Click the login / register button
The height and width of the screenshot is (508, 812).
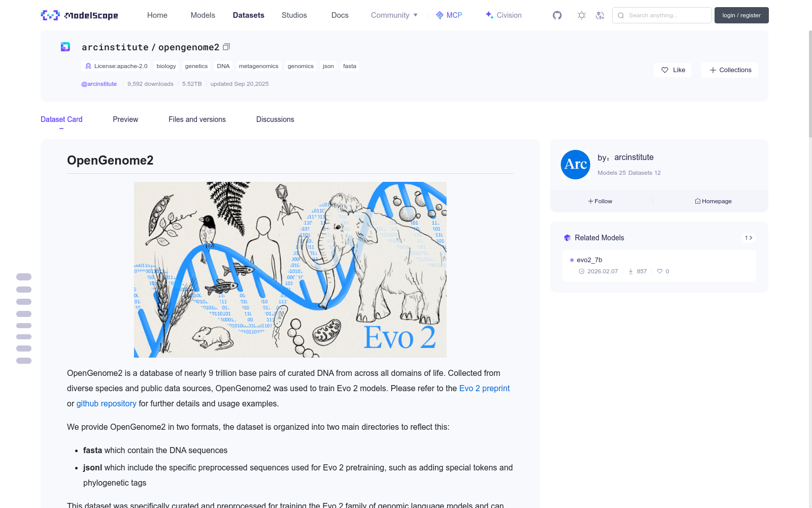(x=741, y=15)
